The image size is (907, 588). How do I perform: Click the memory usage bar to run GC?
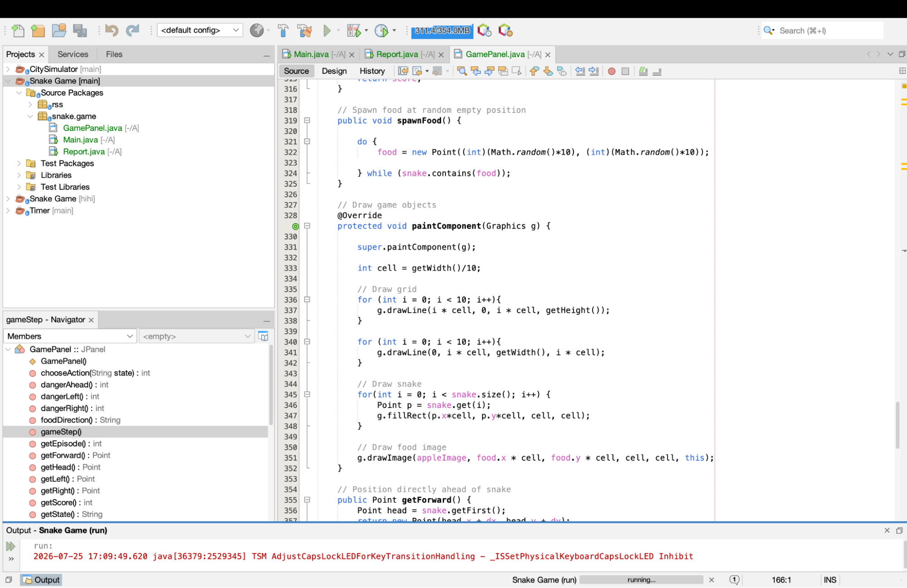(x=442, y=30)
